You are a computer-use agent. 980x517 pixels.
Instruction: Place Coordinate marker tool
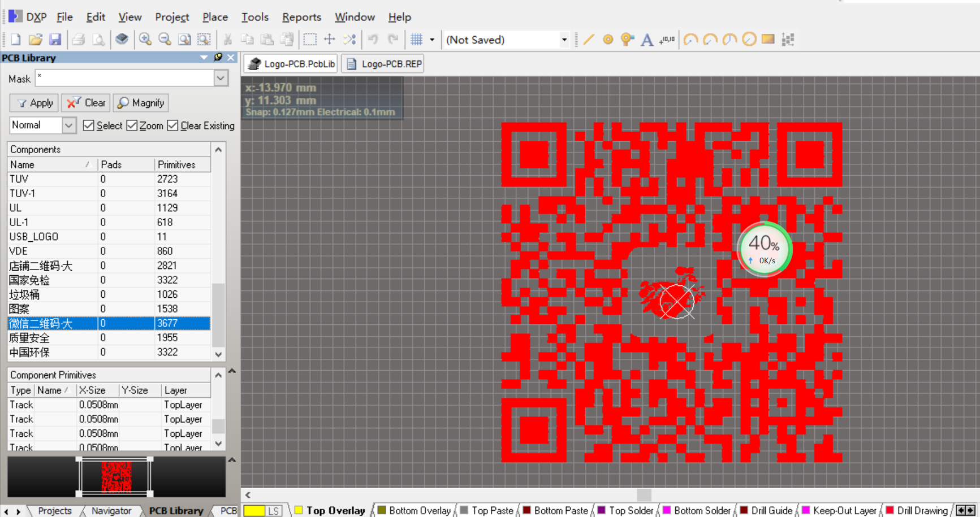pos(667,40)
